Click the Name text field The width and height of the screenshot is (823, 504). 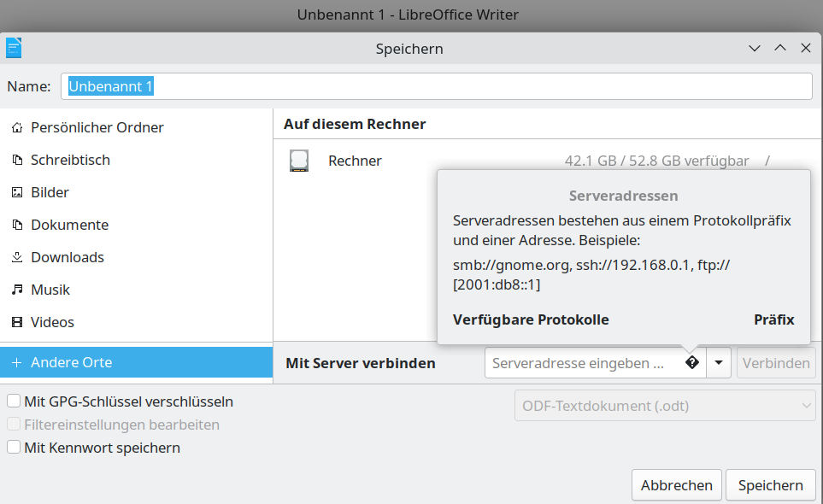pos(437,86)
